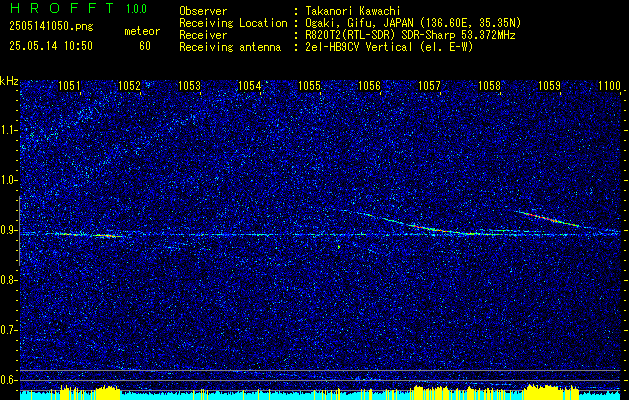Click the 1056 time axis marker
629x400 pixels.
(369, 86)
